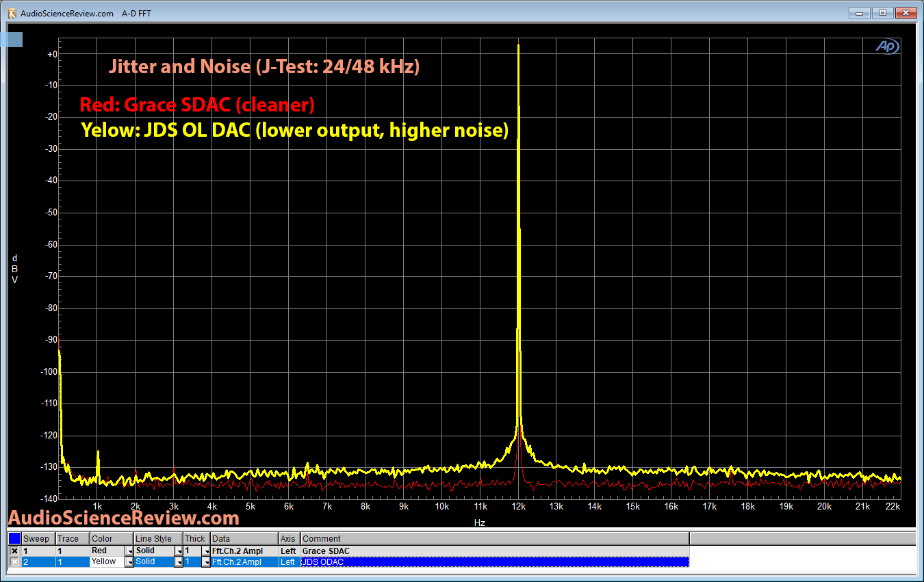This screenshot has height=582, width=924.
Task: Click the Thick column header
Action: 196,539
